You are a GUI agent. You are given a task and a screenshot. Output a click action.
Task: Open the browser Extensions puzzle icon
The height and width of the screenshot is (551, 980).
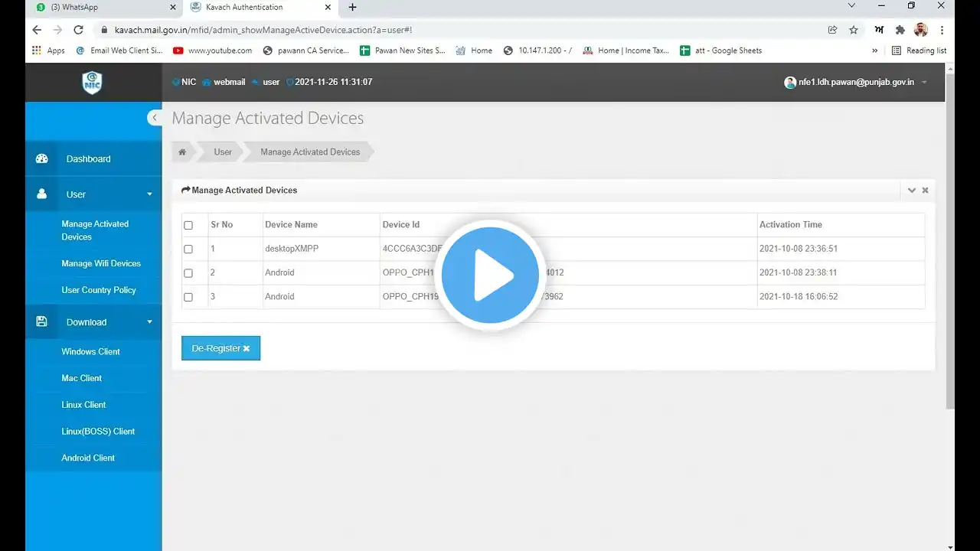point(900,30)
